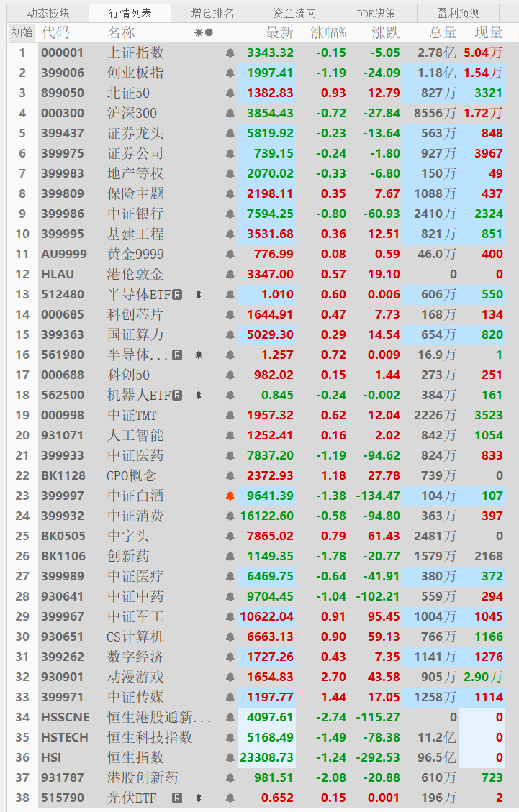The width and height of the screenshot is (519, 812).
Task: Select the 000001 code cell
Action: [x=62, y=53]
